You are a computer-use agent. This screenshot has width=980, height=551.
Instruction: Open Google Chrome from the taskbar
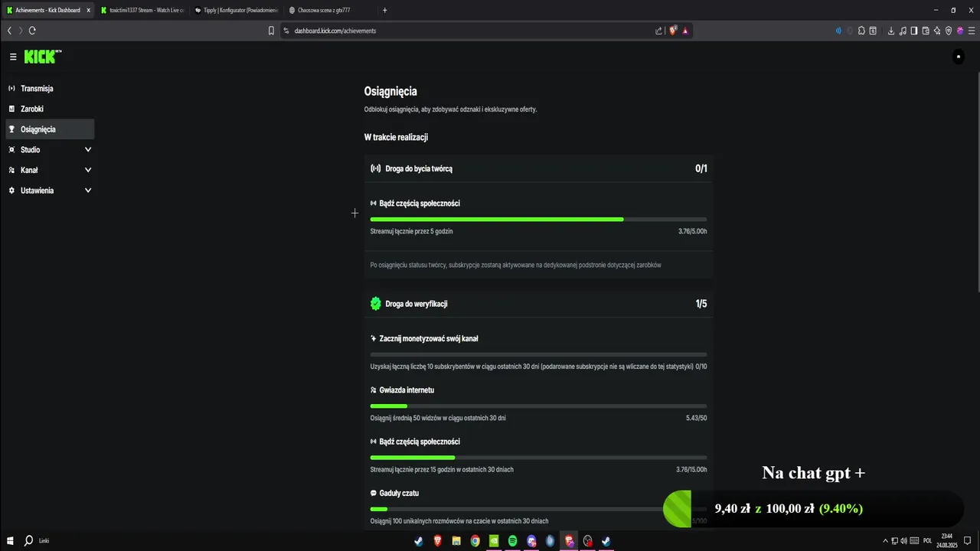(x=475, y=540)
